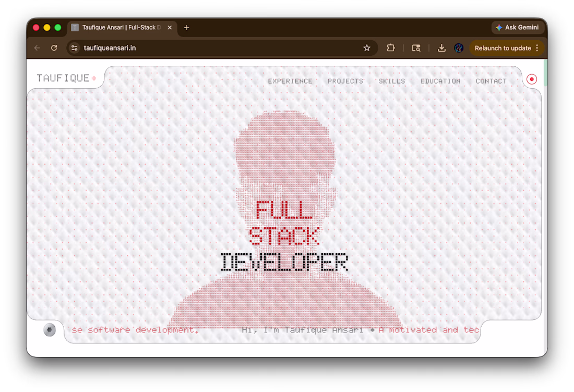
Task: Open the Google Lens search icon in toolbar
Action: (x=416, y=48)
